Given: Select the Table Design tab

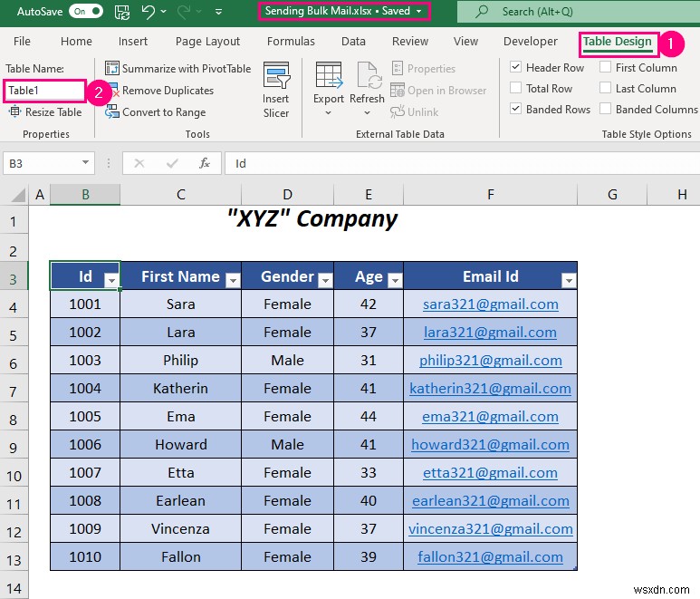Looking at the screenshot, I should pyautogui.click(x=618, y=42).
